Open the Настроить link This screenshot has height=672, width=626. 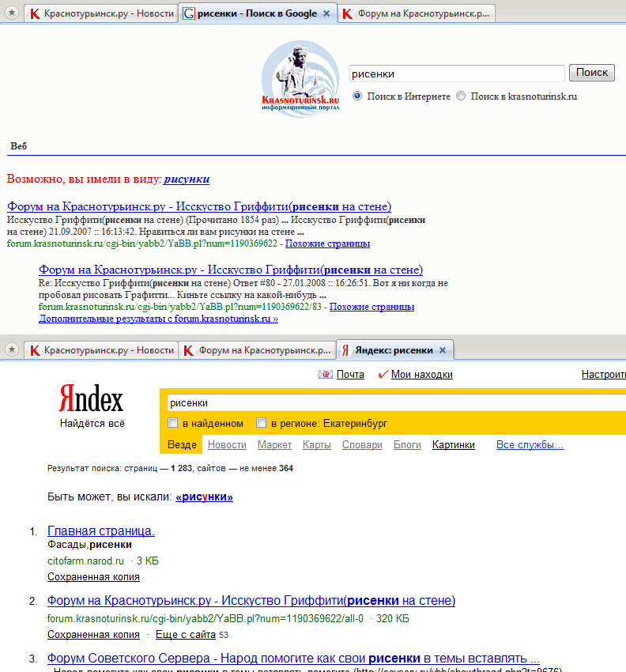[603, 375]
